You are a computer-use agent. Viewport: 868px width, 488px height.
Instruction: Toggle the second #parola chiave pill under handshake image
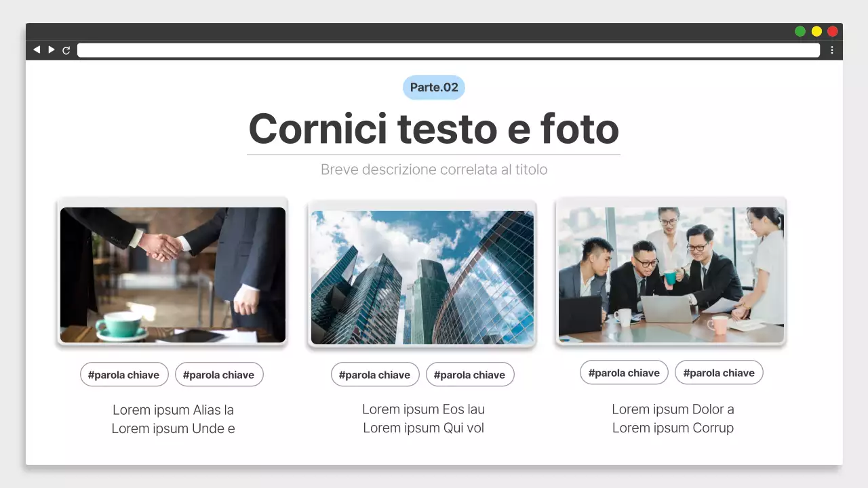[x=218, y=374]
